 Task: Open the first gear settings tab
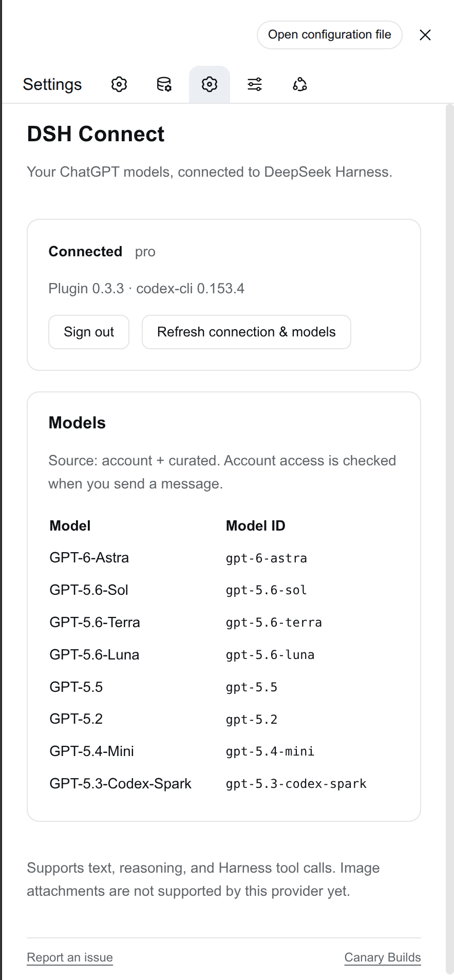[119, 84]
